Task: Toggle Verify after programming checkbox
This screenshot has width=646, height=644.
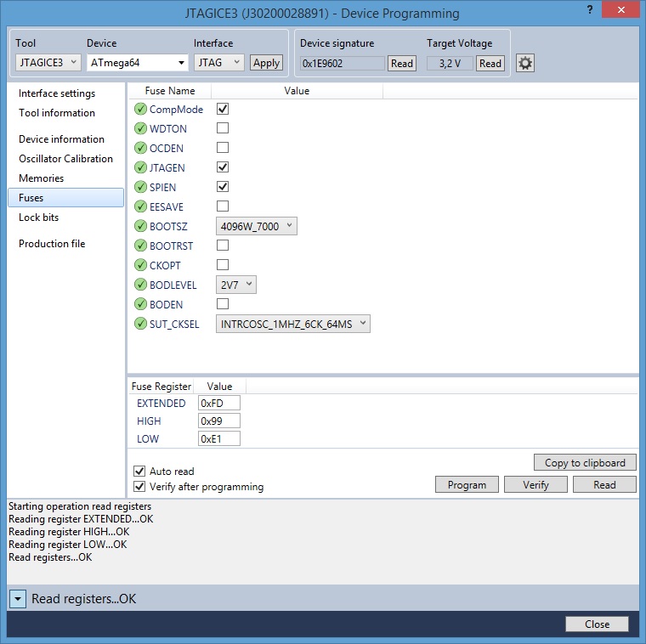Action: coord(139,487)
